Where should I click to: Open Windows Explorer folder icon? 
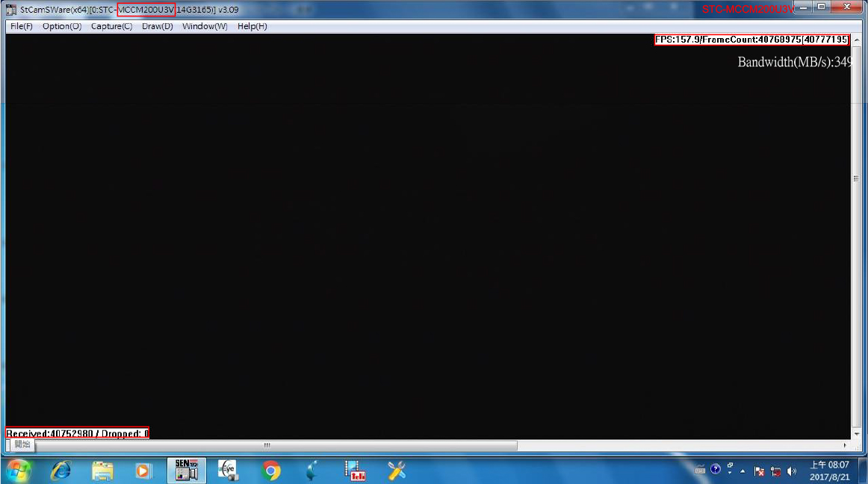(102, 470)
